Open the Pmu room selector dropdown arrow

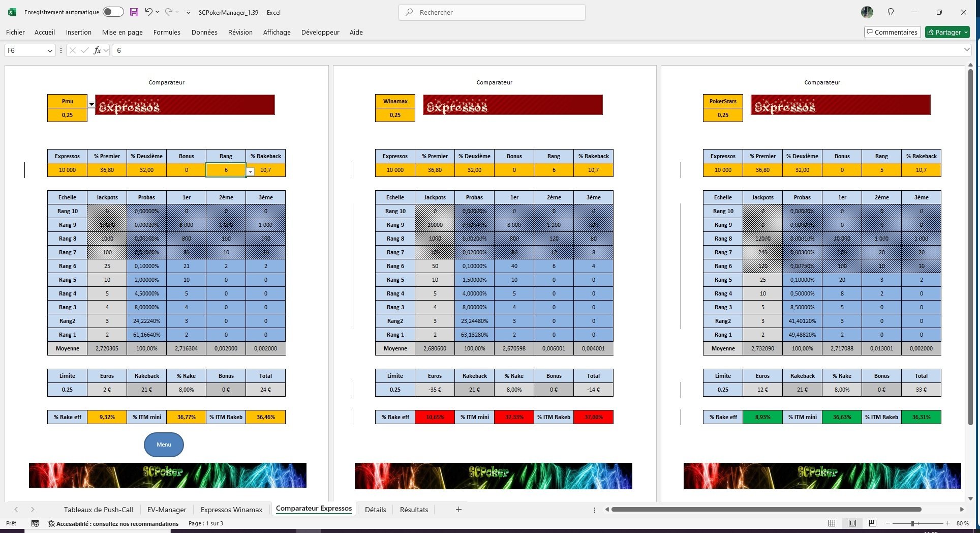click(91, 104)
